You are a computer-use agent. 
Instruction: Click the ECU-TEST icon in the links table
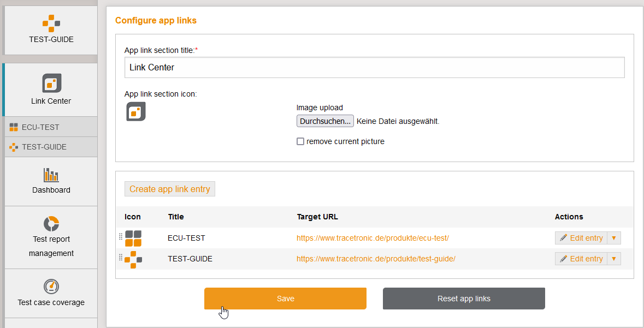(133, 237)
